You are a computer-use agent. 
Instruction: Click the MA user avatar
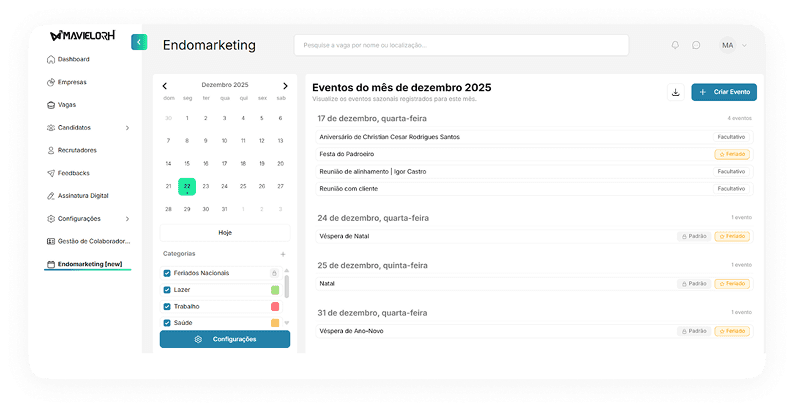pyautogui.click(x=728, y=45)
